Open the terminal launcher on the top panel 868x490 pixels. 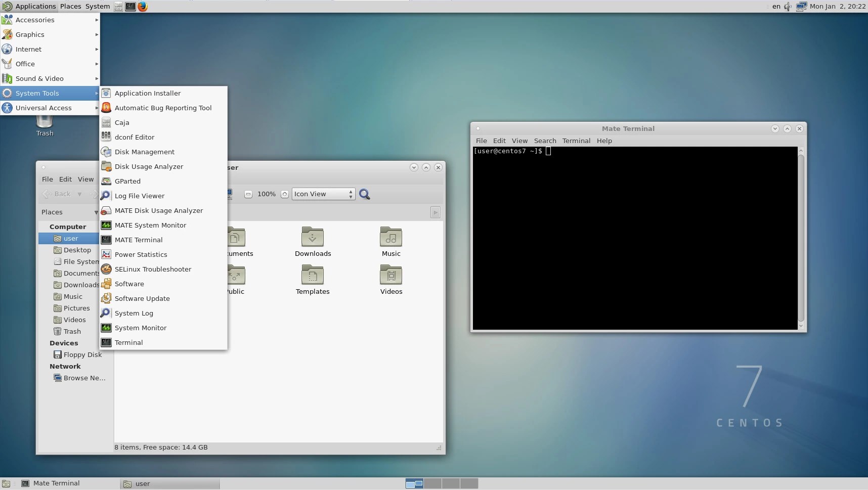coord(131,7)
